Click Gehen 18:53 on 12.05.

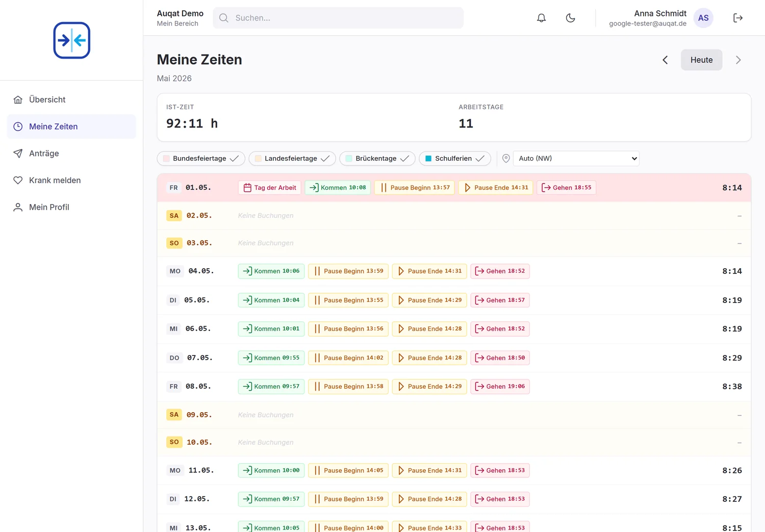pos(500,499)
